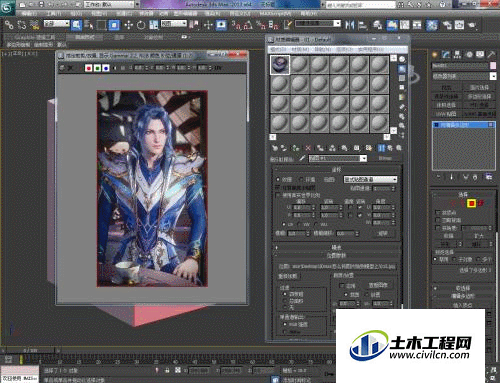
Task: Select Vertex sub-object level icon
Action: 453,203
